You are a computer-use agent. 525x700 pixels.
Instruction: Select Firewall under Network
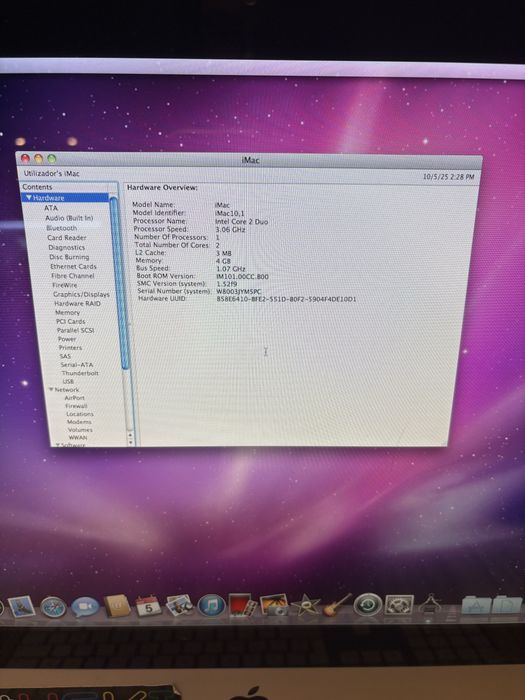76,406
